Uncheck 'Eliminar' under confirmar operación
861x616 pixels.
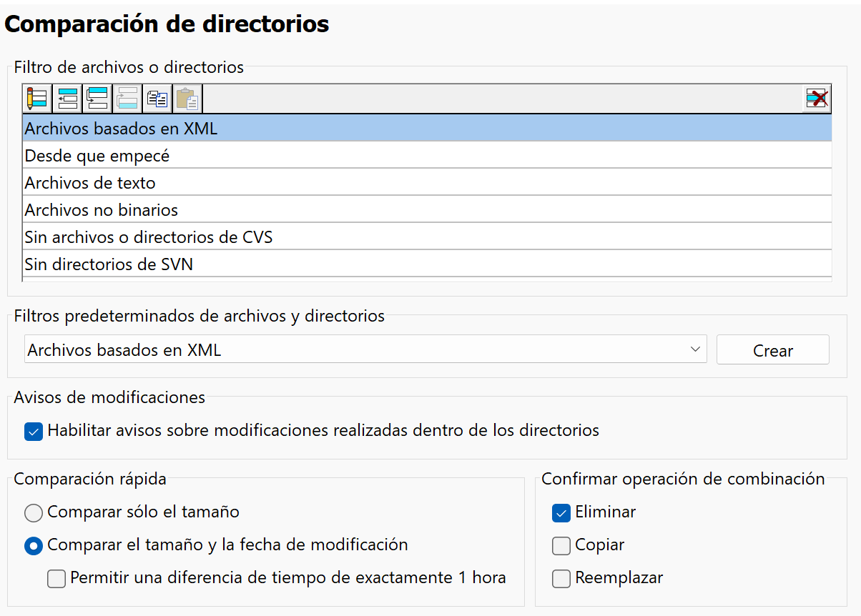point(561,512)
